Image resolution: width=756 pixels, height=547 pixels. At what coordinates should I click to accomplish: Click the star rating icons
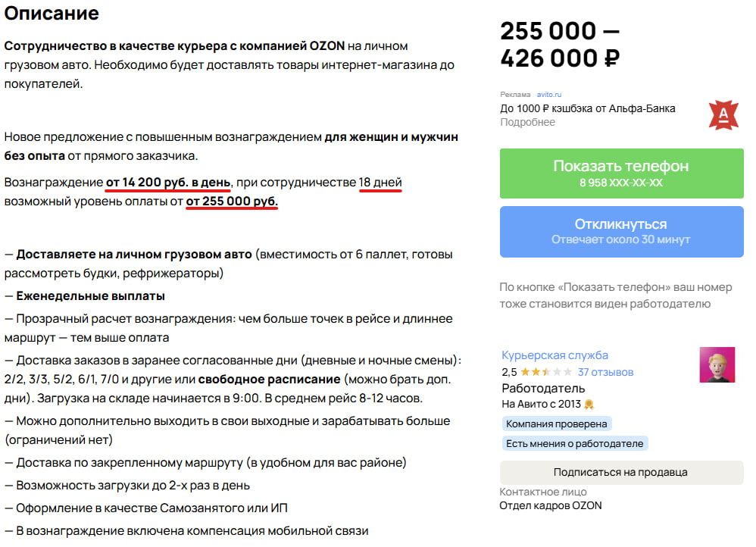tap(546, 372)
